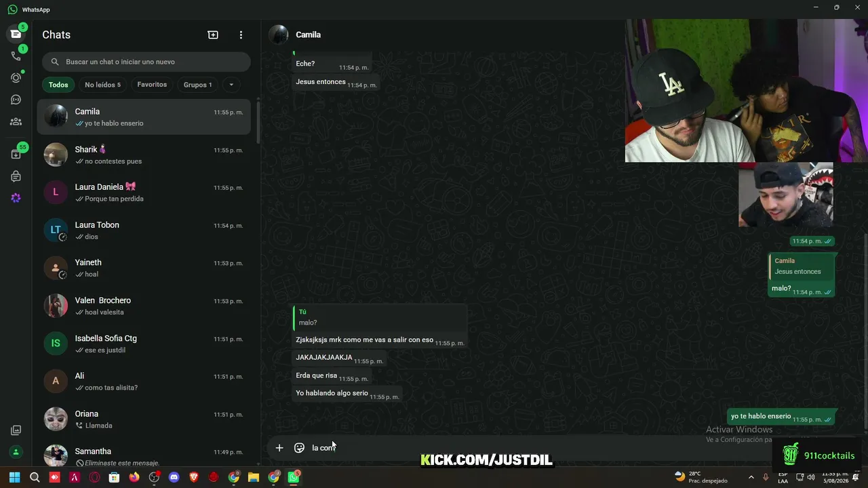Open the Laura Tobon chat
The height and width of the screenshot is (488, 868).
point(144,230)
